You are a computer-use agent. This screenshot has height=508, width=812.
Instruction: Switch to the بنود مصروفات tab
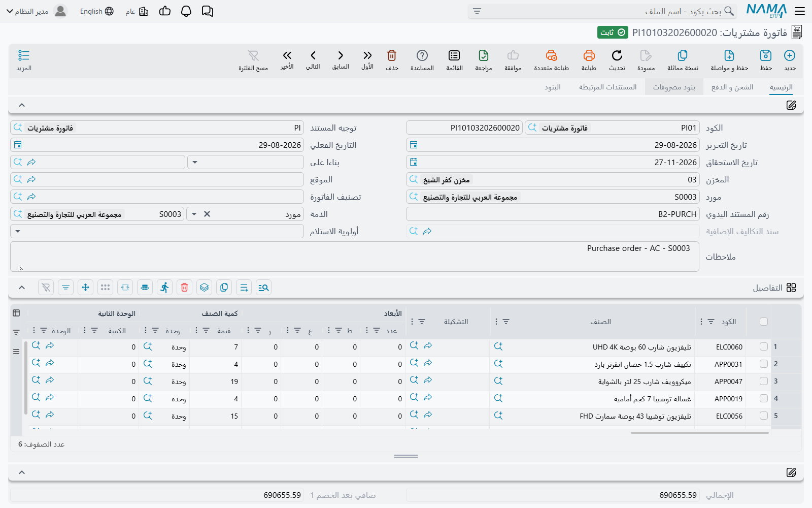click(x=674, y=87)
